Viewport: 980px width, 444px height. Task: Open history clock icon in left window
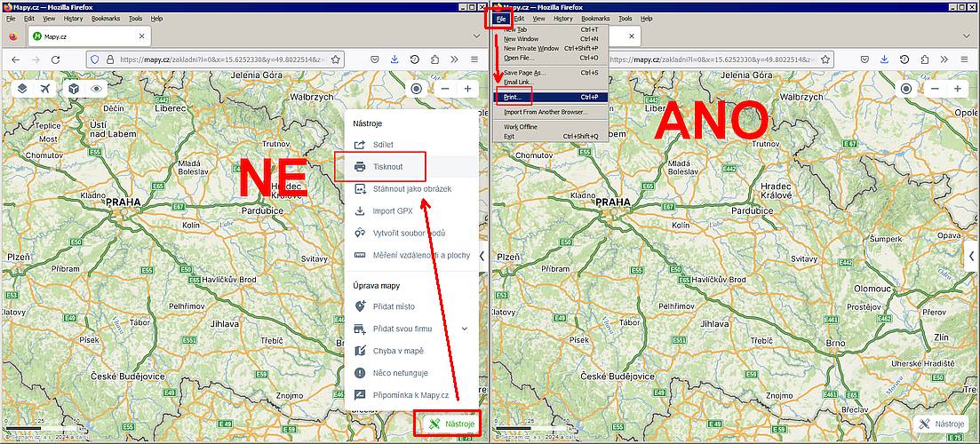click(414, 59)
